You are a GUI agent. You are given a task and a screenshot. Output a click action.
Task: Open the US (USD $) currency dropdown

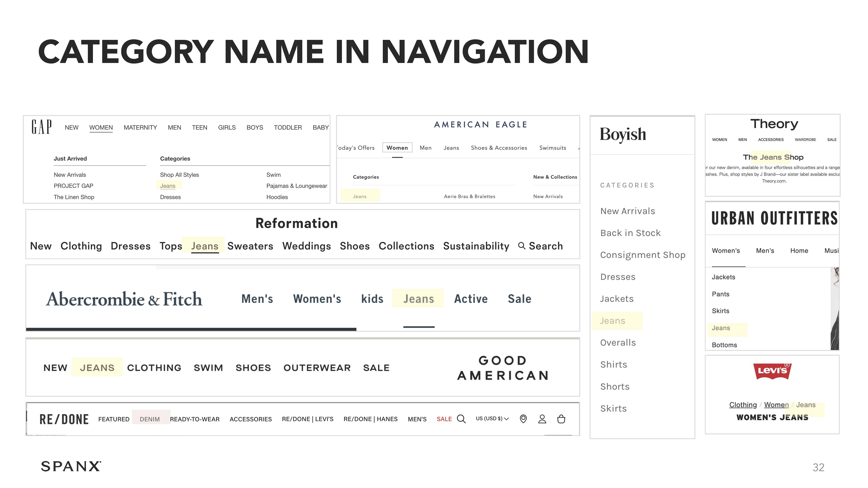[x=492, y=419]
